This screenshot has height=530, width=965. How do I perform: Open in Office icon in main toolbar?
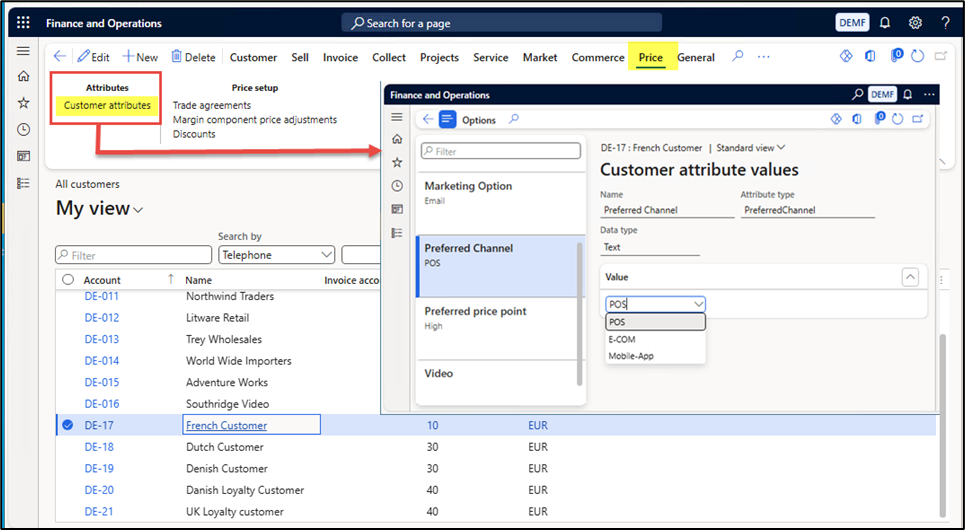tap(870, 56)
